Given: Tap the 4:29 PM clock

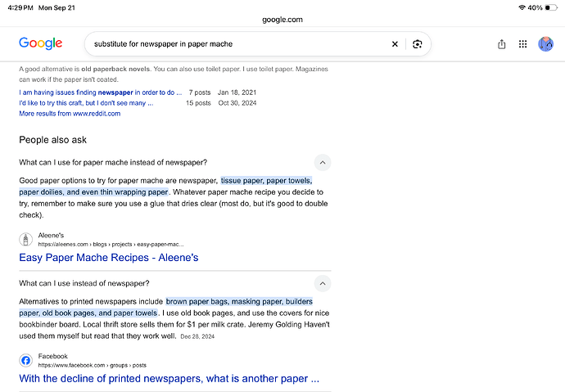Looking at the screenshot, I should pos(20,7).
